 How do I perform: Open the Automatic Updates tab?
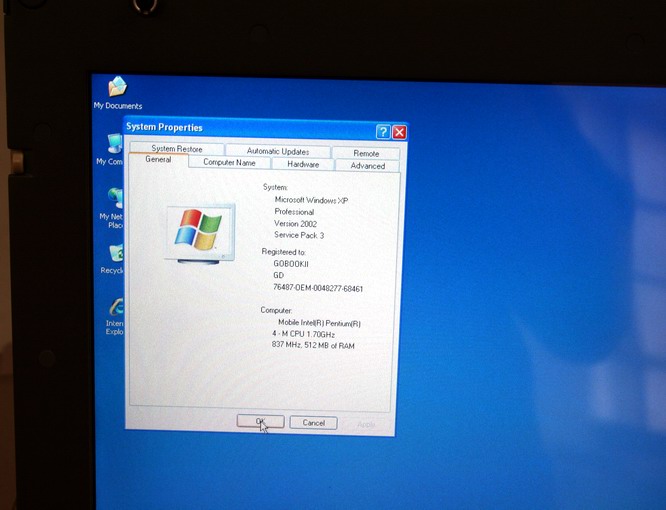tap(277, 151)
